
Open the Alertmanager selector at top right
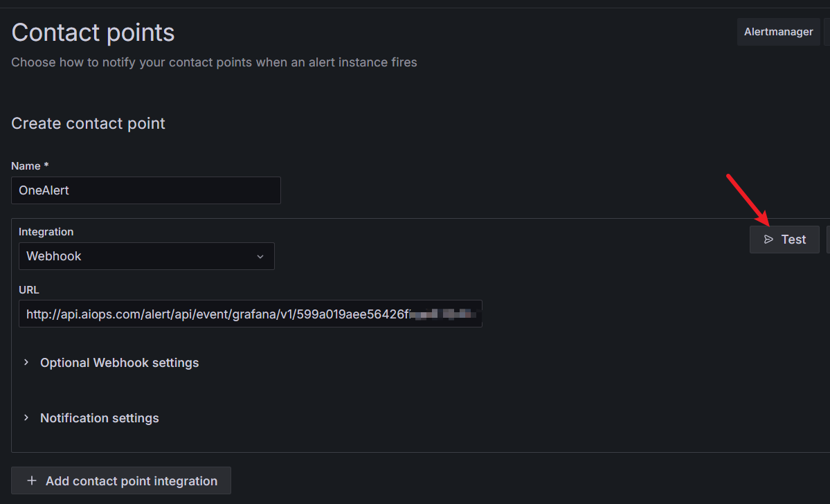[x=778, y=32]
